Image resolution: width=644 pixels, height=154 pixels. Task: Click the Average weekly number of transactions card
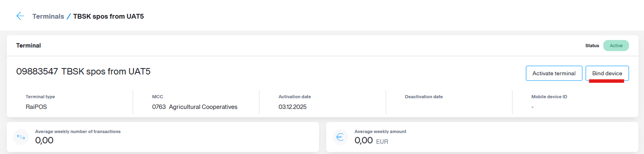(163, 137)
